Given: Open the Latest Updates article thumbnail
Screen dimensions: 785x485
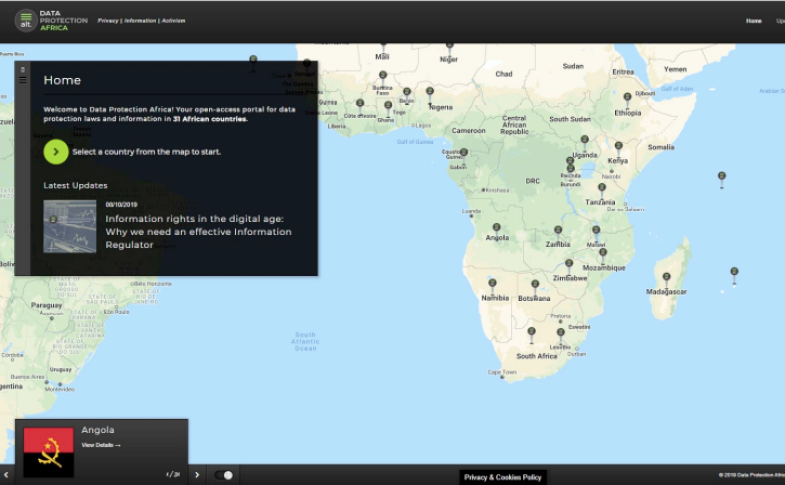Looking at the screenshot, I should pos(70,226).
